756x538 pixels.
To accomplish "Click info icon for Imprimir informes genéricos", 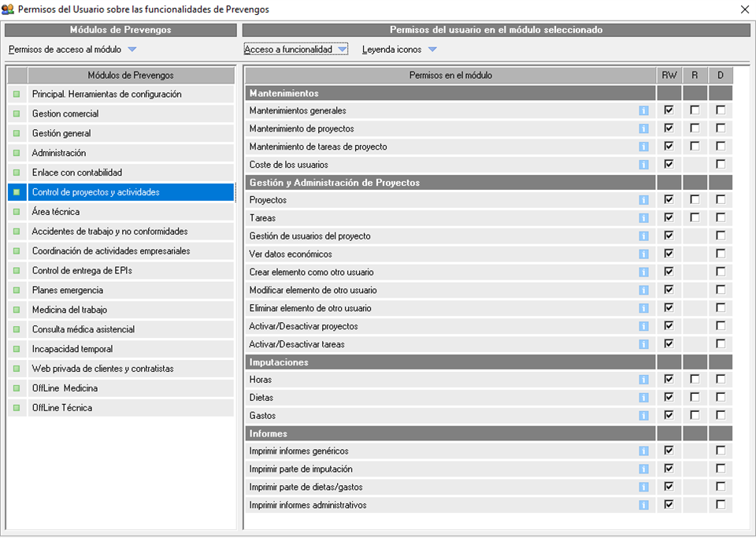I will [x=643, y=451].
